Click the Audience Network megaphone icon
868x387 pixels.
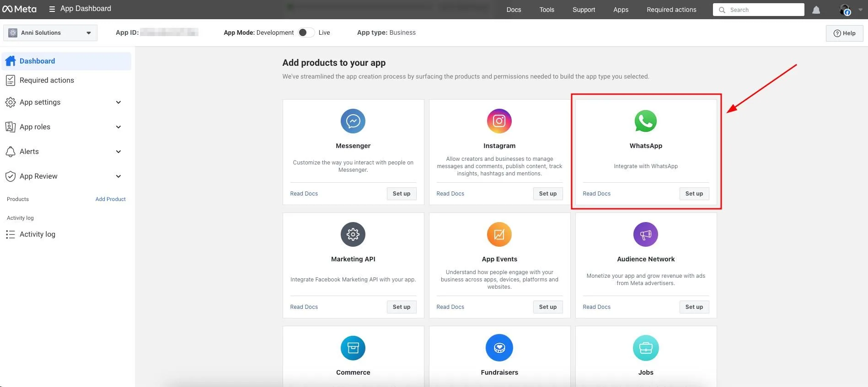point(646,234)
